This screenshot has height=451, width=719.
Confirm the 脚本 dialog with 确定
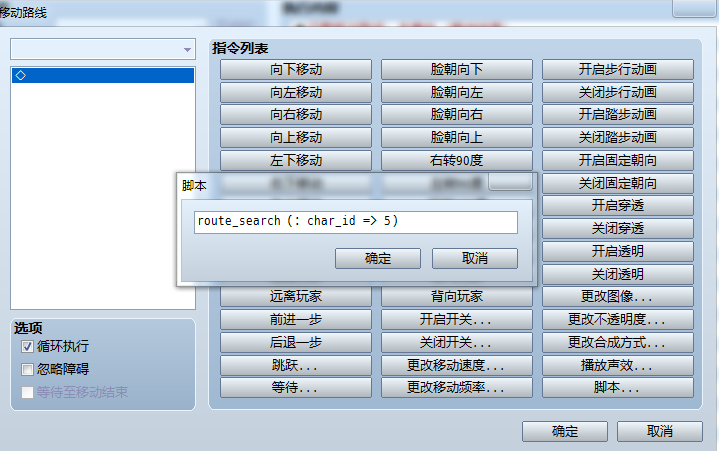point(378,258)
